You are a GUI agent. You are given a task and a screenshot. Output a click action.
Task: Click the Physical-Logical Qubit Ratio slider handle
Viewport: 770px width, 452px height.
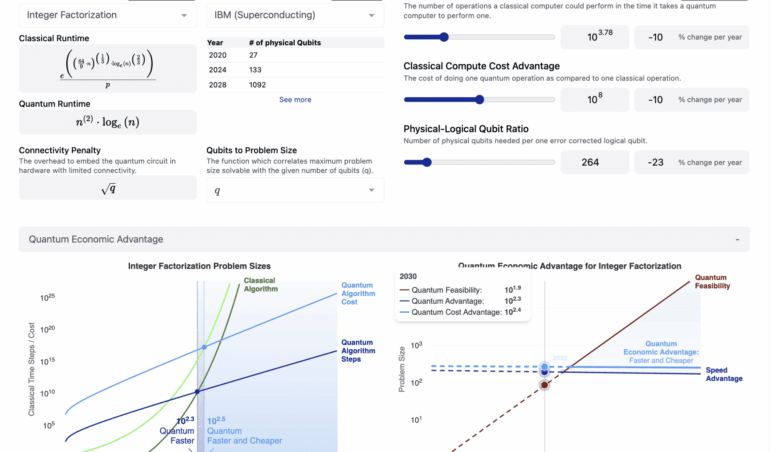tap(427, 162)
